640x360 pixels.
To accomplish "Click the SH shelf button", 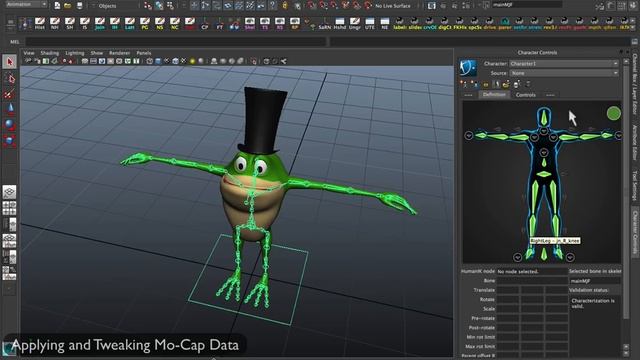I will [70, 24].
